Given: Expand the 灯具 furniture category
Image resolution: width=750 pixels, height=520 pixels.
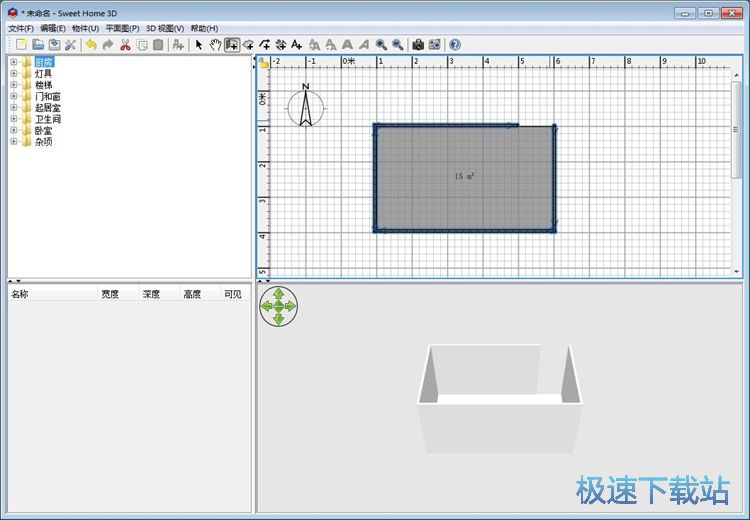Looking at the screenshot, I should tap(14, 74).
